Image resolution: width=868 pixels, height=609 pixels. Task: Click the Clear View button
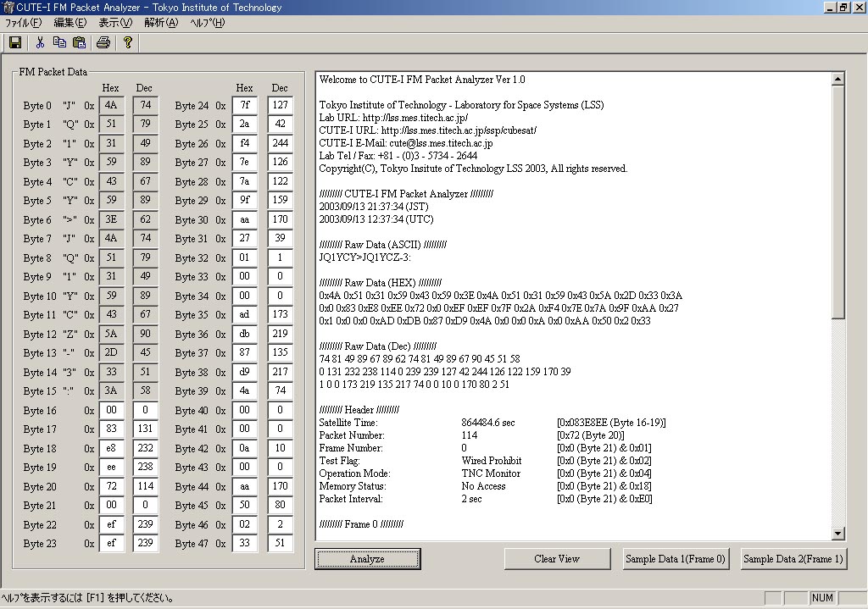click(x=557, y=559)
